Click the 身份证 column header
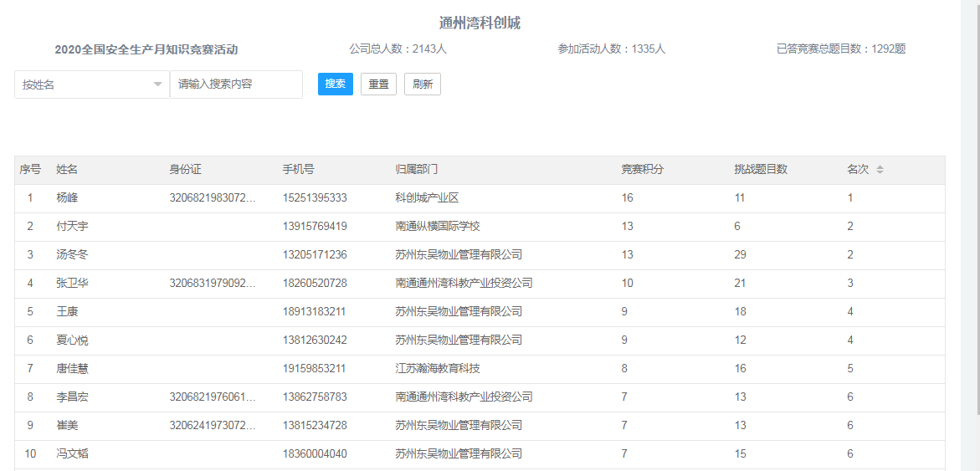980x471 pixels. 186,170
